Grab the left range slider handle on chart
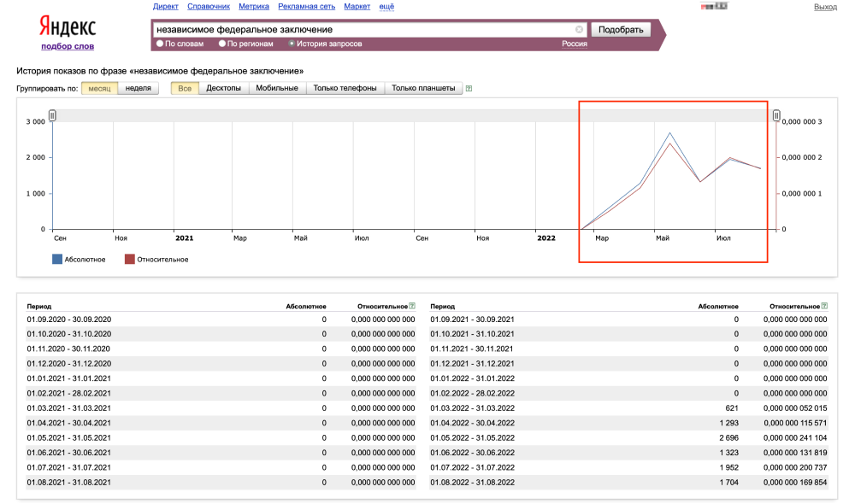This screenshot has width=855, height=504. click(x=52, y=115)
